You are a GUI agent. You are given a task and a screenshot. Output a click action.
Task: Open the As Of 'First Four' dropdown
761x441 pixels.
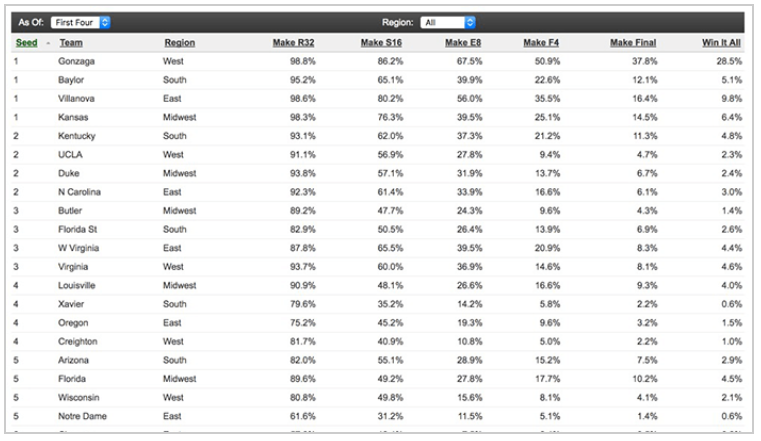pyautogui.click(x=81, y=22)
